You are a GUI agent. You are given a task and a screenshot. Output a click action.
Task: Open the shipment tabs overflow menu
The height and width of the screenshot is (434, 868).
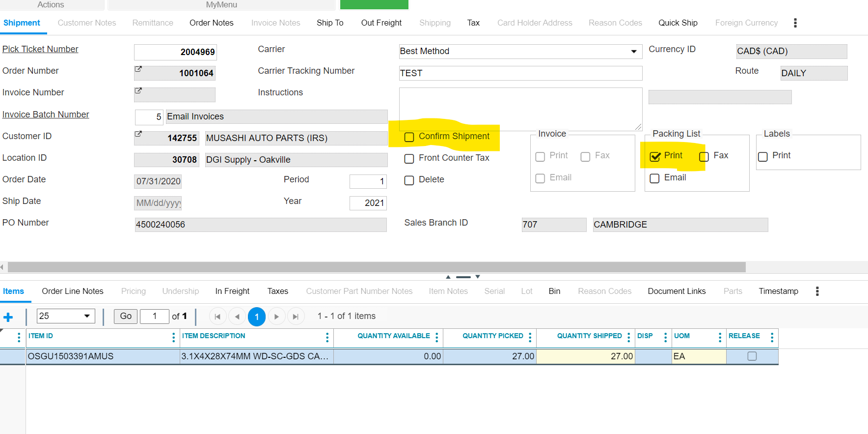(x=795, y=23)
